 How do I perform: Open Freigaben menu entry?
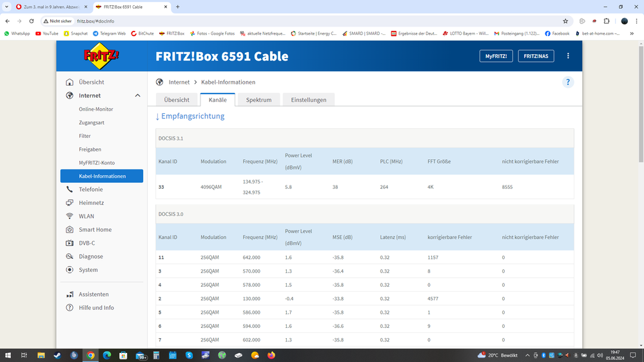click(90, 149)
